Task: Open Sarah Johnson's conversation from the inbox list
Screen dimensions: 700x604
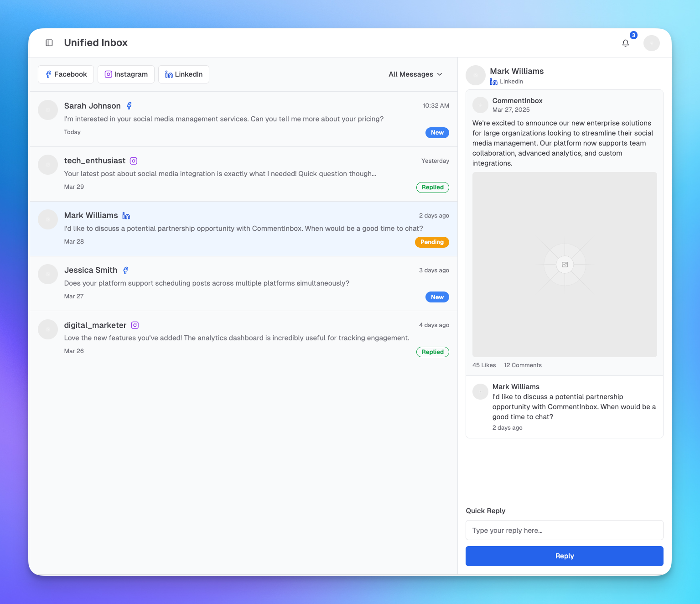Action: pos(243,119)
